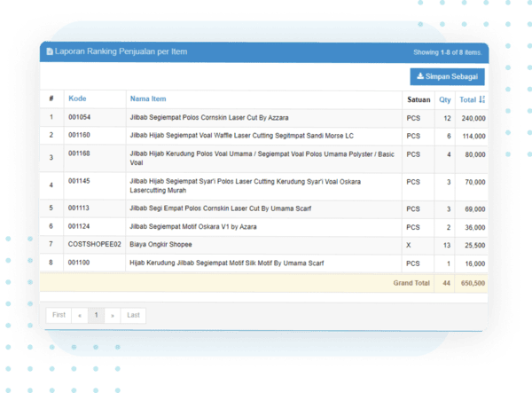Viewport: 532px width, 393px height.
Task: Sort the table by Nama Item column
Action: (x=147, y=98)
